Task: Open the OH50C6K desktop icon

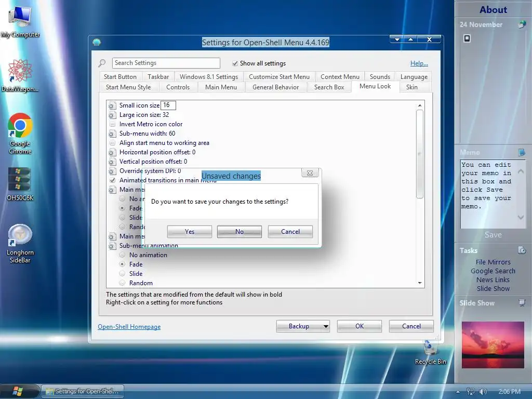Action: [20, 183]
